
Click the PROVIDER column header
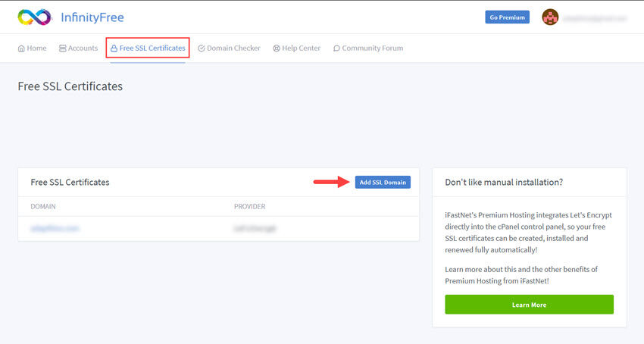pyautogui.click(x=250, y=206)
